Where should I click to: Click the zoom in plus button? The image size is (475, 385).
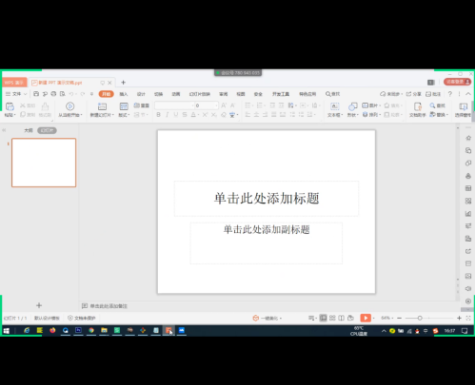459,318
